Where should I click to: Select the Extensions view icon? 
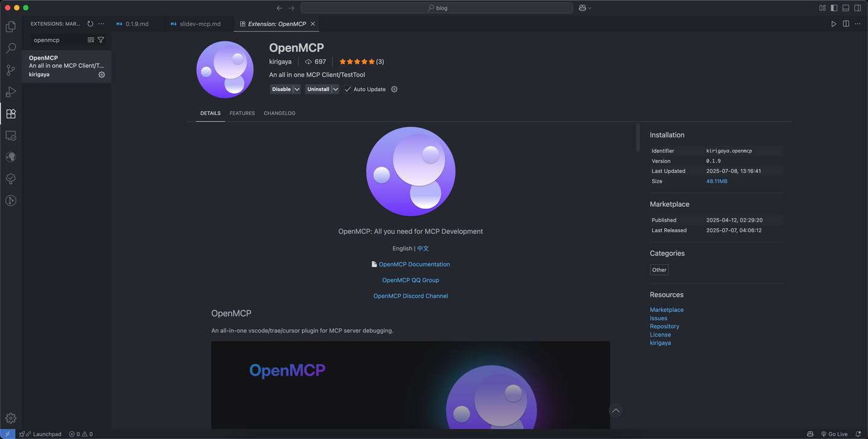[x=10, y=113]
